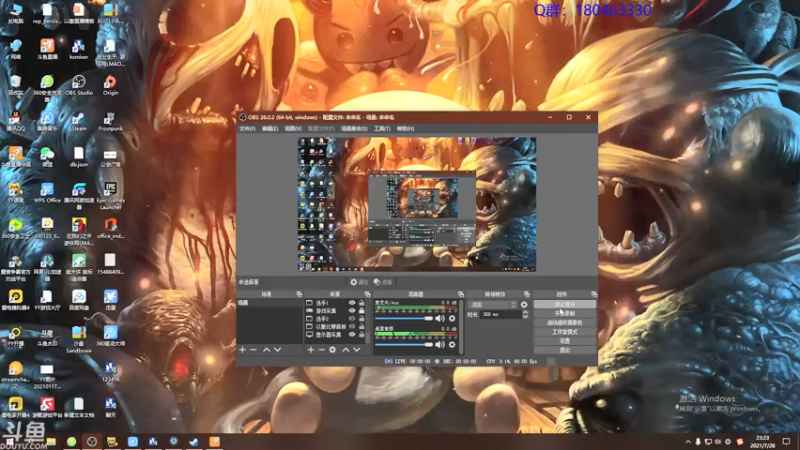Click 开始录制 record button
Screen dimensions: 800x450
[x=565, y=313]
